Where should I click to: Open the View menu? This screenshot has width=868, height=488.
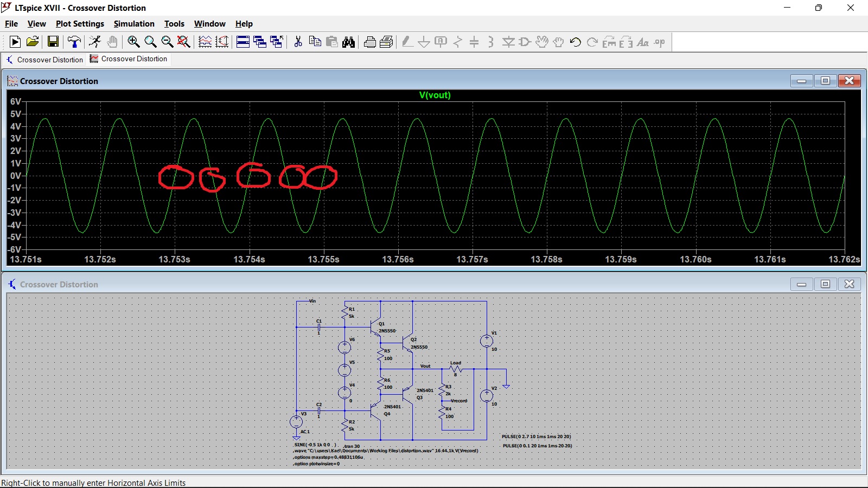37,24
